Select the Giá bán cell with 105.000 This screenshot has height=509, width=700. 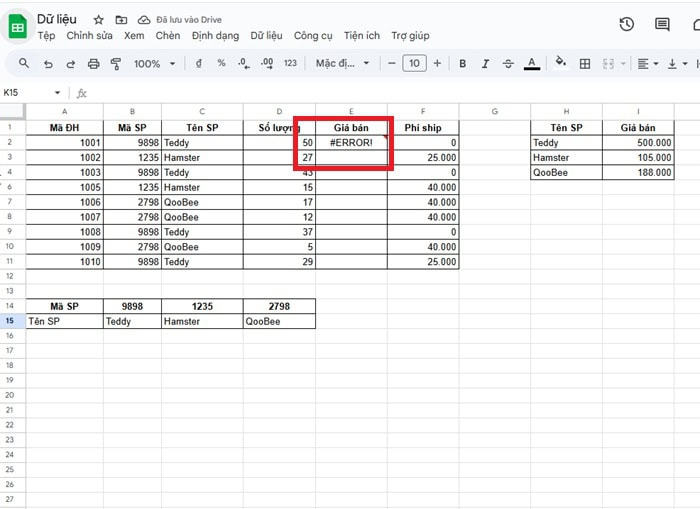coord(638,158)
